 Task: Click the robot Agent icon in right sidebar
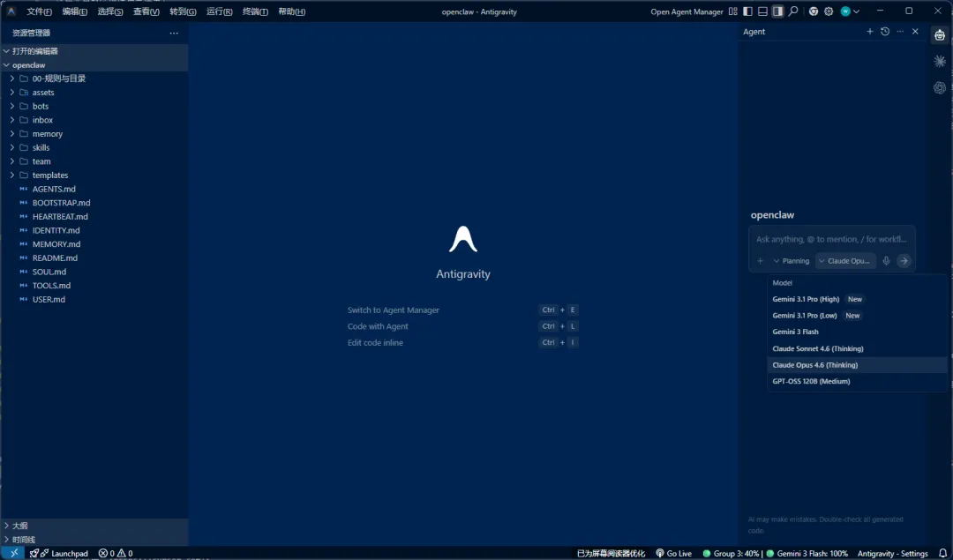940,35
